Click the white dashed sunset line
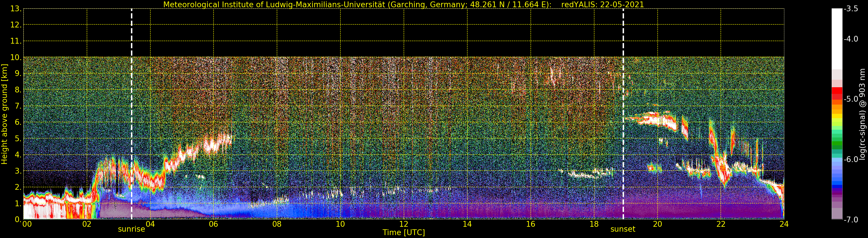Screen dimensions: 868x238 pos(623,114)
